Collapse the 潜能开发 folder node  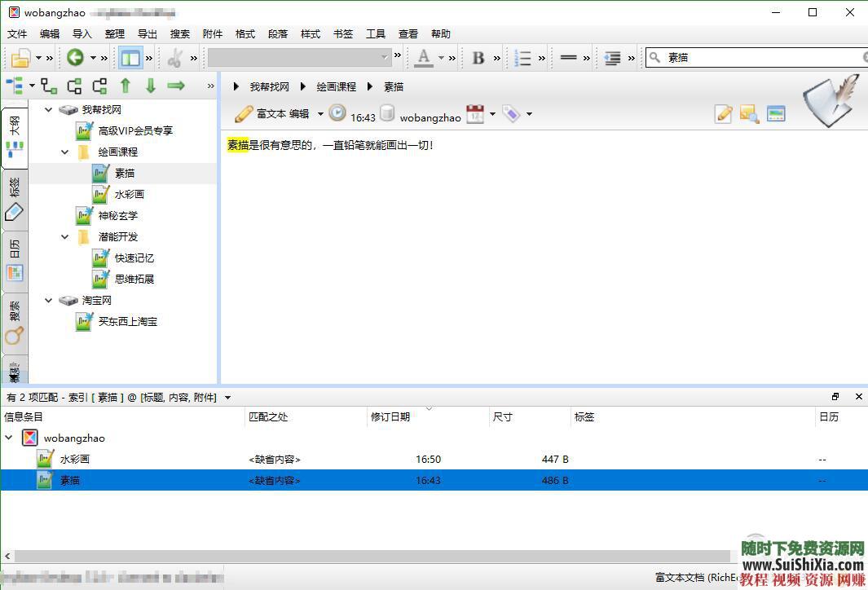(66, 237)
